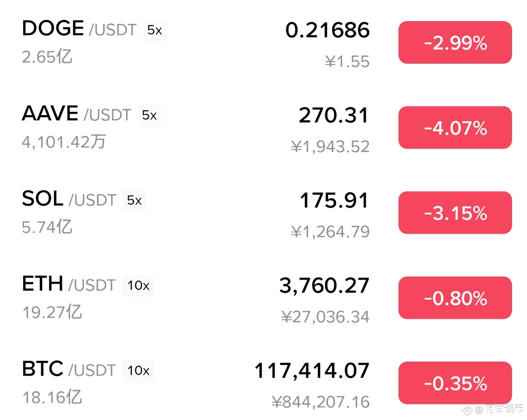The width and height of the screenshot is (527, 420).
Task: Select ETH price 3,760.27
Action: click(325, 286)
